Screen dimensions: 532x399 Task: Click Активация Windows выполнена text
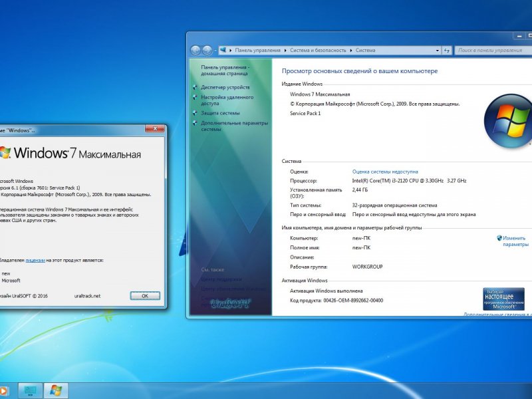pos(327,291)
